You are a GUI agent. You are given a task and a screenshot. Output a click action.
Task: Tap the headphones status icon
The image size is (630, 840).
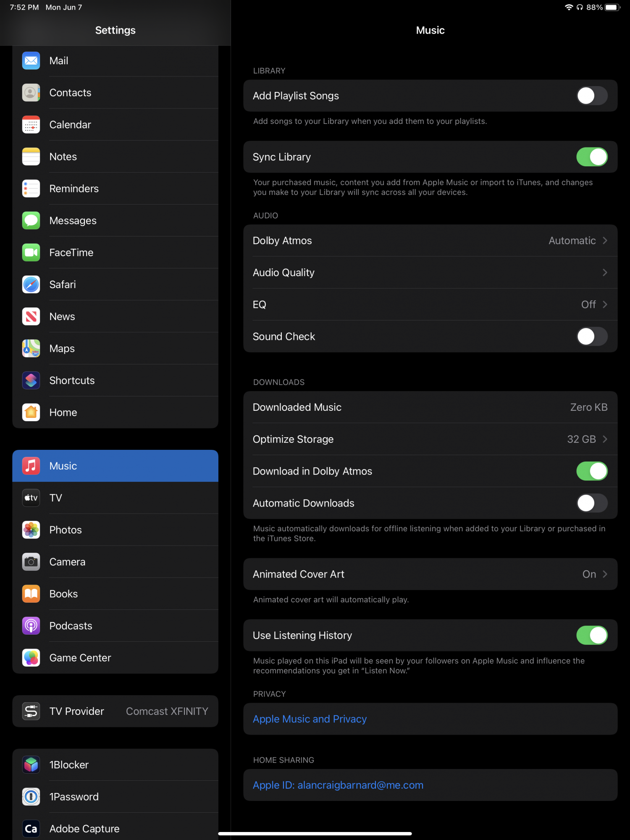(580, 7)
